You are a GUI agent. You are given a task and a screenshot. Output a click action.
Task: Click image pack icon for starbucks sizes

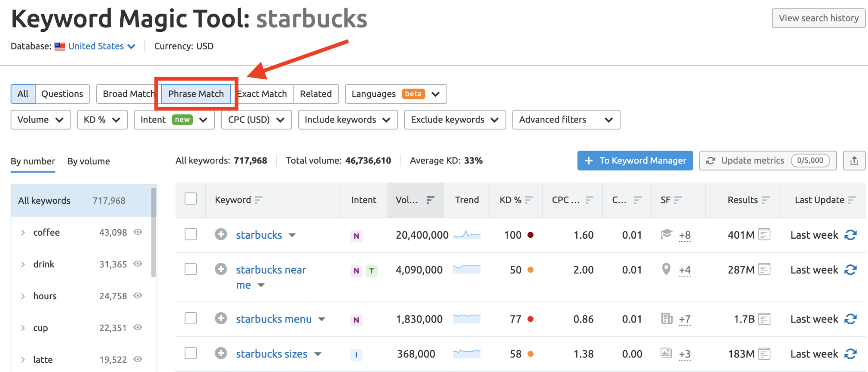666,353
